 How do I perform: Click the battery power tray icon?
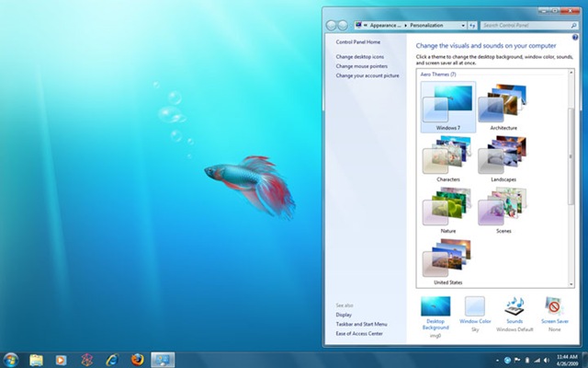[526, 361]
